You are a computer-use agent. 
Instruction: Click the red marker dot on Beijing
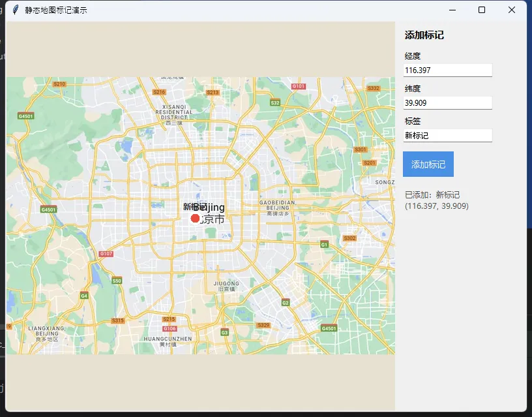(195, 218)
